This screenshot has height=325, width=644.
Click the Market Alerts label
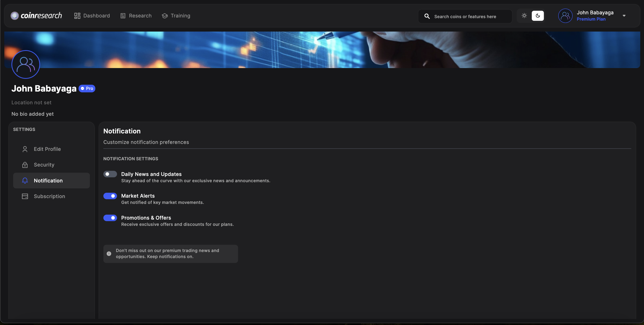point(138,196)
